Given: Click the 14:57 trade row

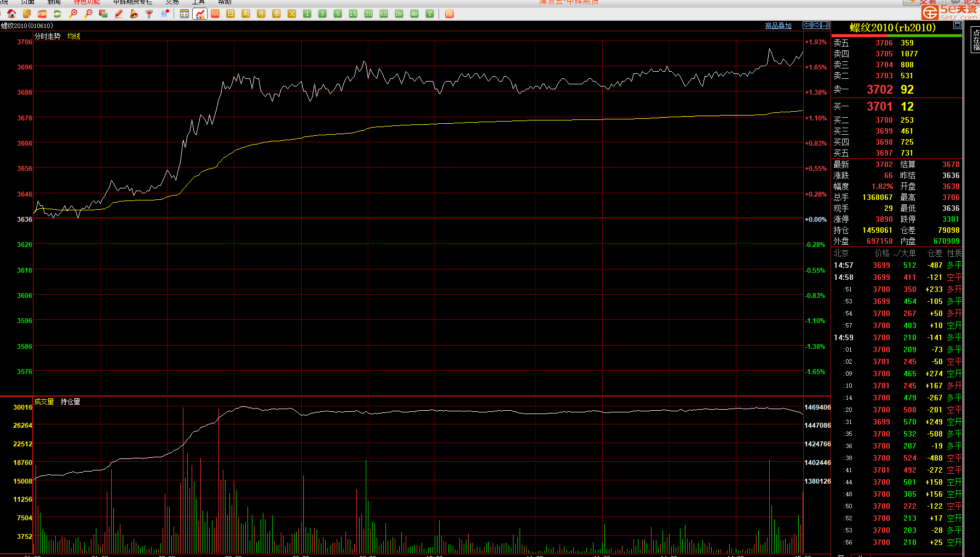Looking at the screenshot, I should click(x=897, y=265).
